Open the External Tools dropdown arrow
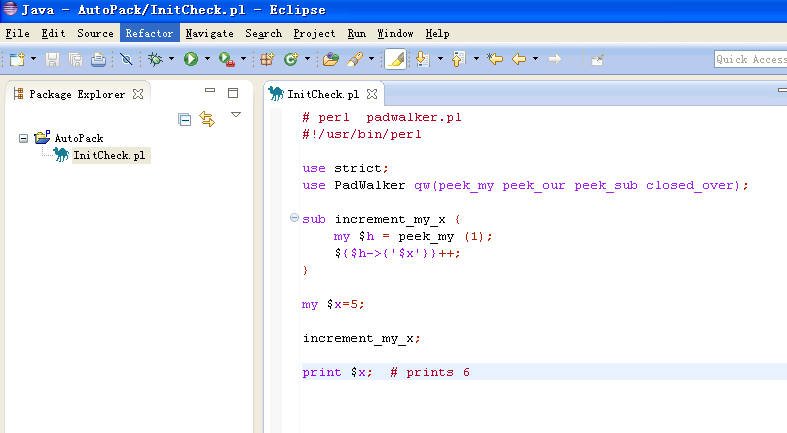This screenshot has height=433, width=787. pyautogui.click(x=243, y=59)
